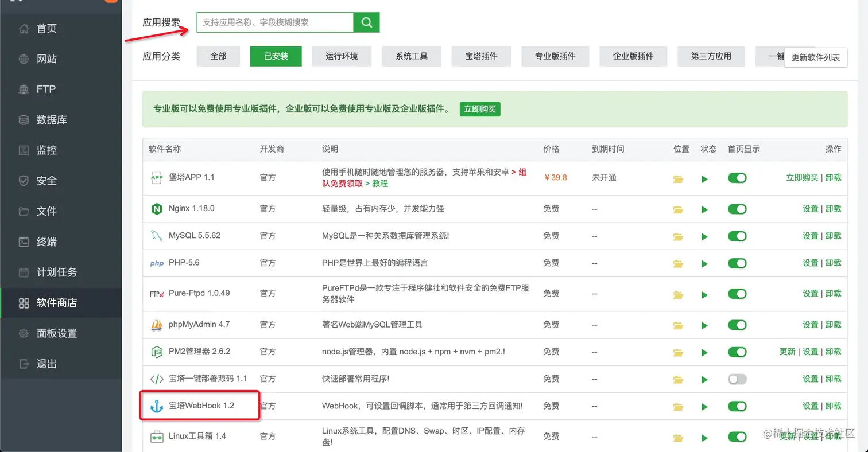Select the 运行环境 category tab
The image size is (868, 452).
click(x=342, y=56)
